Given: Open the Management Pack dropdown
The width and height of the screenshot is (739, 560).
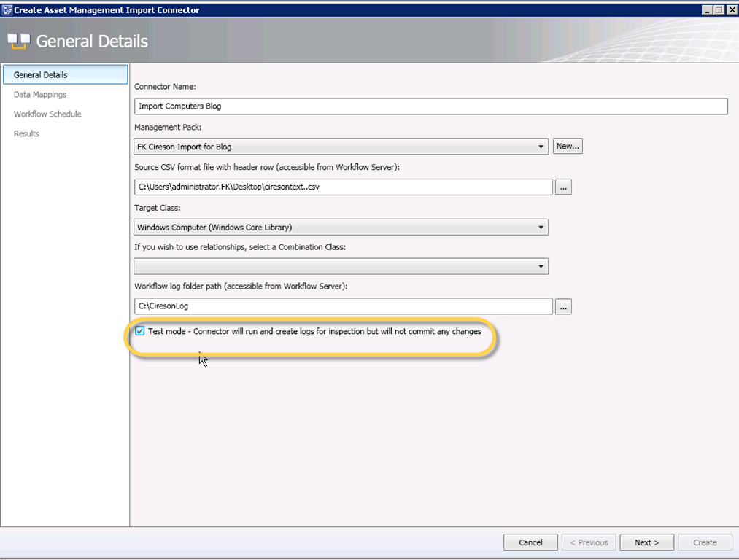Looking at the screenshot, I should tap(541, 147).
